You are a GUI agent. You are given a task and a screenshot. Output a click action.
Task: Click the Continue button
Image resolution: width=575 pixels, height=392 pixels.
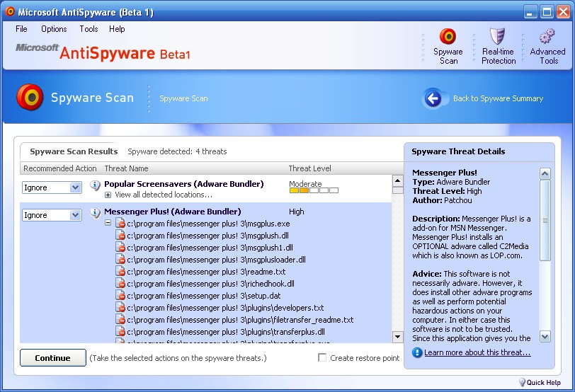53,357
